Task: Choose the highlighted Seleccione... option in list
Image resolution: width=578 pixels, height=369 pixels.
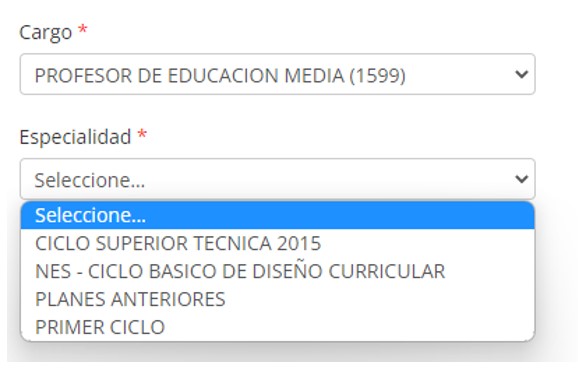Action: pos(278,215)
